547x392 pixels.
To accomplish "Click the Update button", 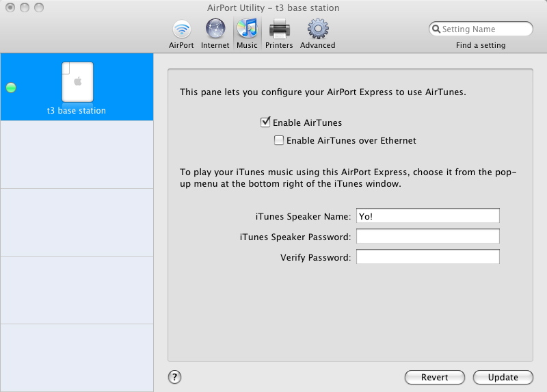I will click(x=503, y=378).
